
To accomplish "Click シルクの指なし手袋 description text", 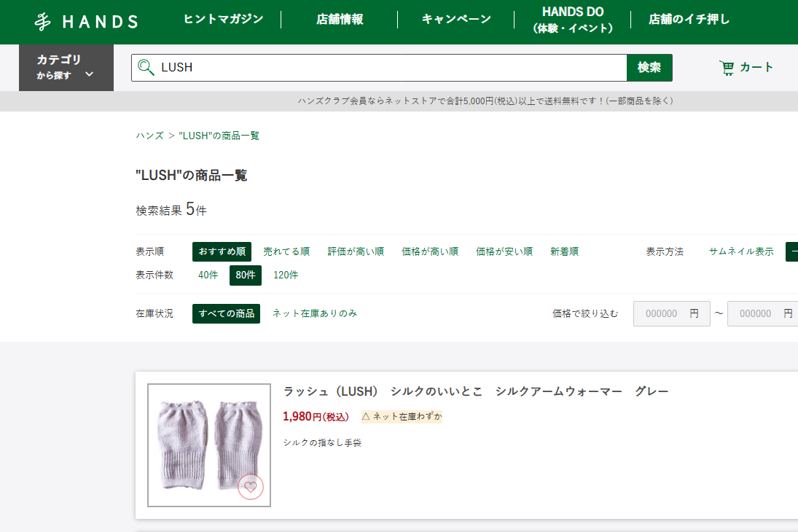I will (322, 442).
